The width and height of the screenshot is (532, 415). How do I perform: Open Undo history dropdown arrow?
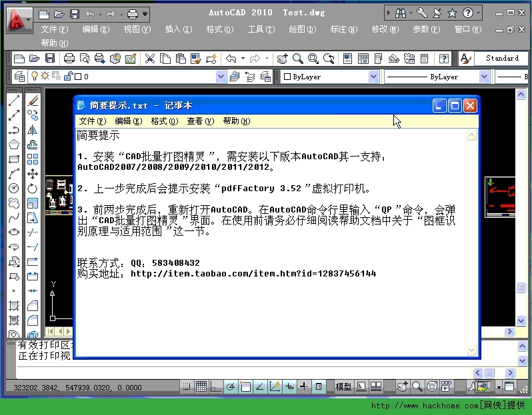point(243,59)
